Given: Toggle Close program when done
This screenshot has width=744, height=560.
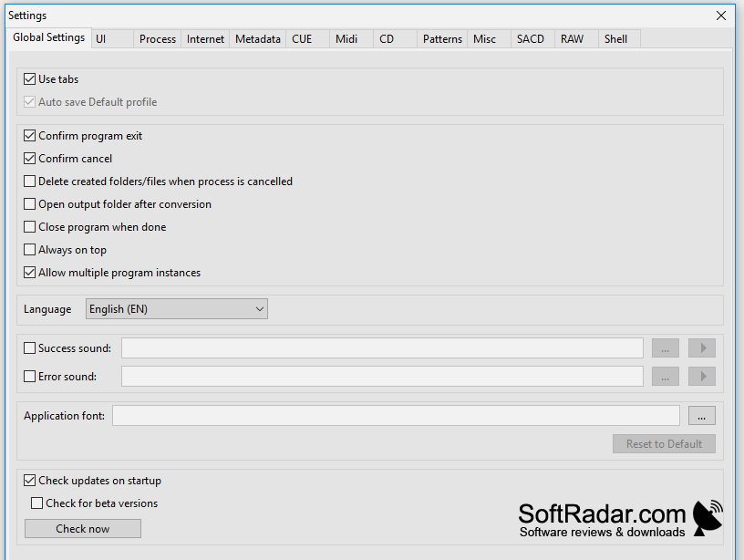Looking at the screenshot, I should [29, 227].
